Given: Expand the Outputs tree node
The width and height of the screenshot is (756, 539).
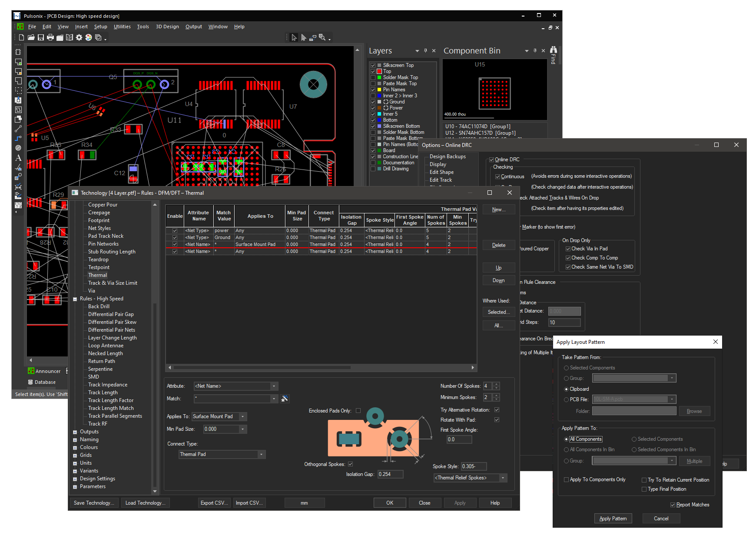Looking at the screenshot, I should (75, 432).
